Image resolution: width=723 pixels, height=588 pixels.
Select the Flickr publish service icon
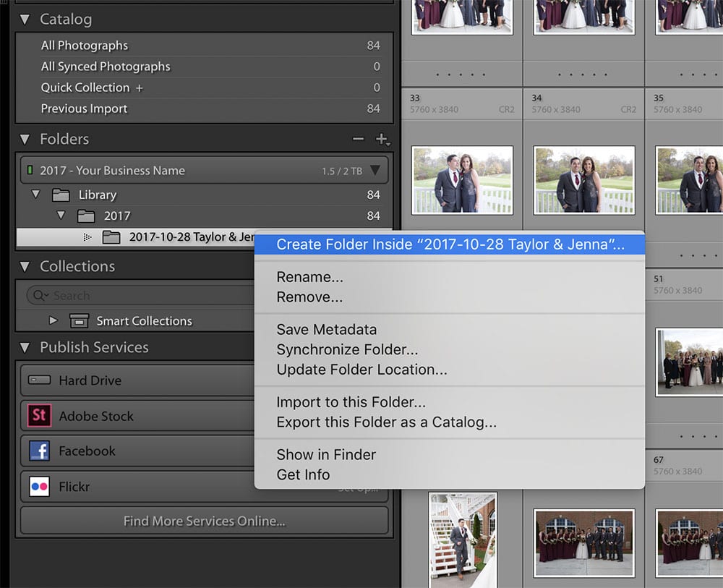coord(38,486)
